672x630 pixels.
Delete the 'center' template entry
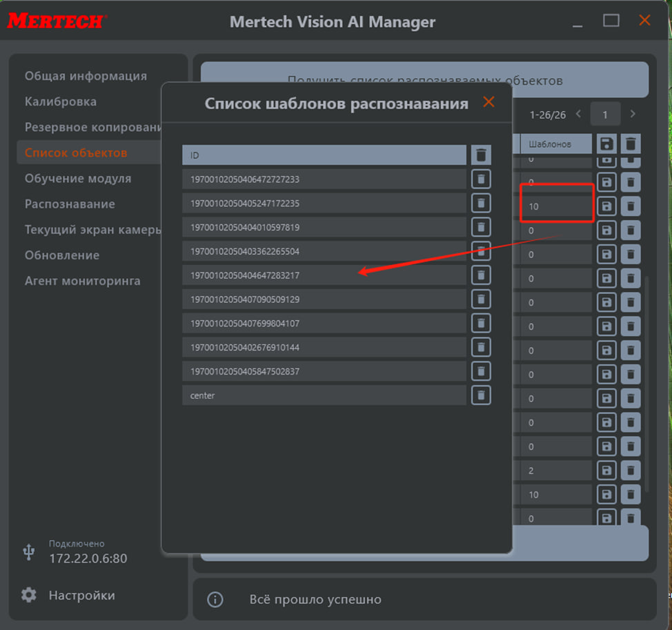point(481,395)
